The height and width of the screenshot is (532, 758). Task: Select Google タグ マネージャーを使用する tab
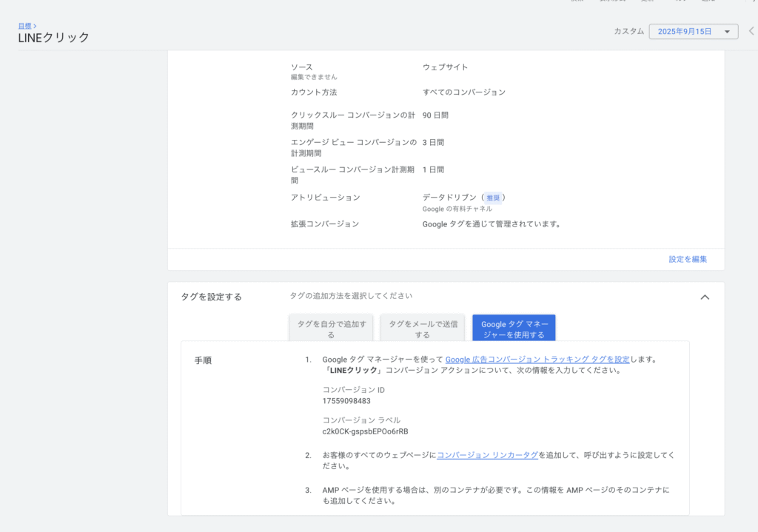pos(514,329)
